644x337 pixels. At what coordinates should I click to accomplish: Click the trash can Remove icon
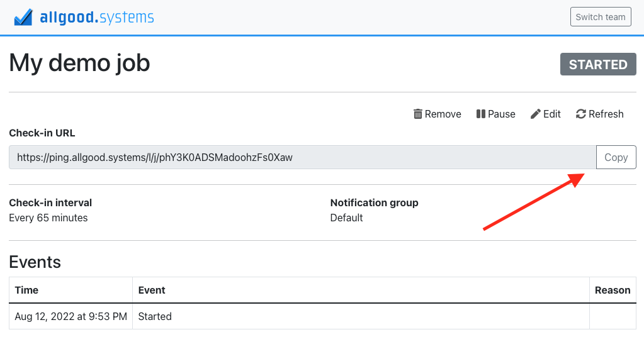[417, 114]
